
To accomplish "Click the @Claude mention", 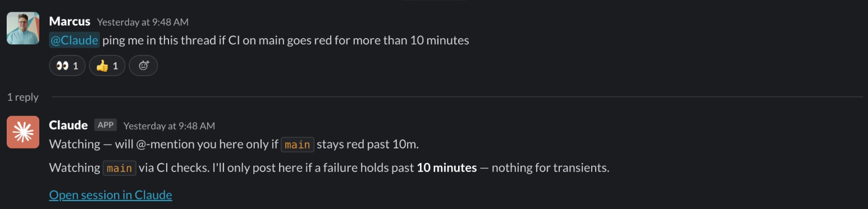I will (75, 40).
